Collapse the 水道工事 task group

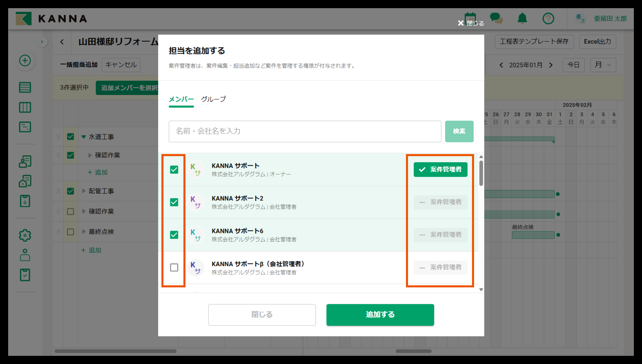coord(84,137)
